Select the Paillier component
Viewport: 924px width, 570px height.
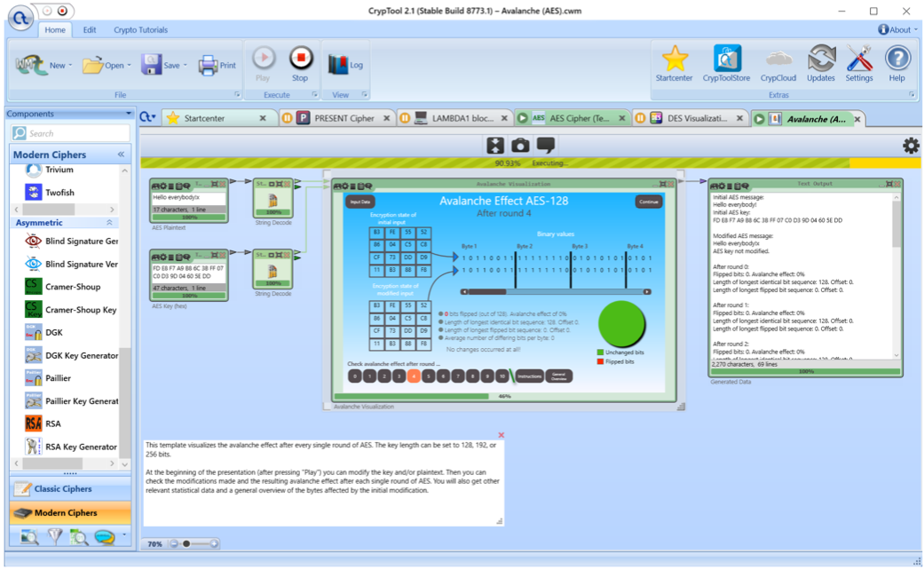(48, 378)
